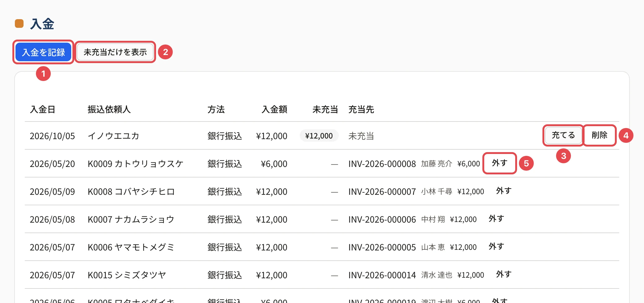Image resolution: width=644 pixels, height=303 pixels.
Task: Click customer name 清水 達也
Action: click(x=437, y=275)
